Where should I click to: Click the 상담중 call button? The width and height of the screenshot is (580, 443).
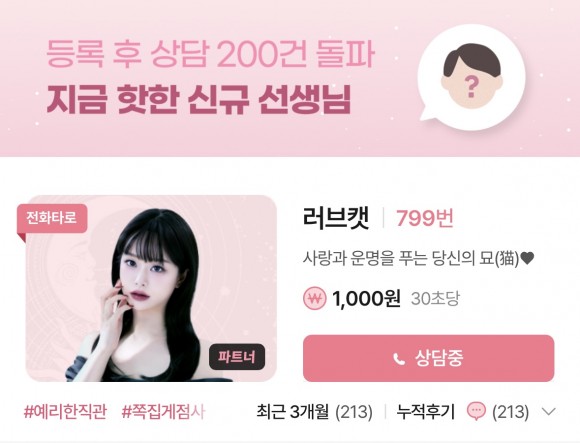click(428, 358)
